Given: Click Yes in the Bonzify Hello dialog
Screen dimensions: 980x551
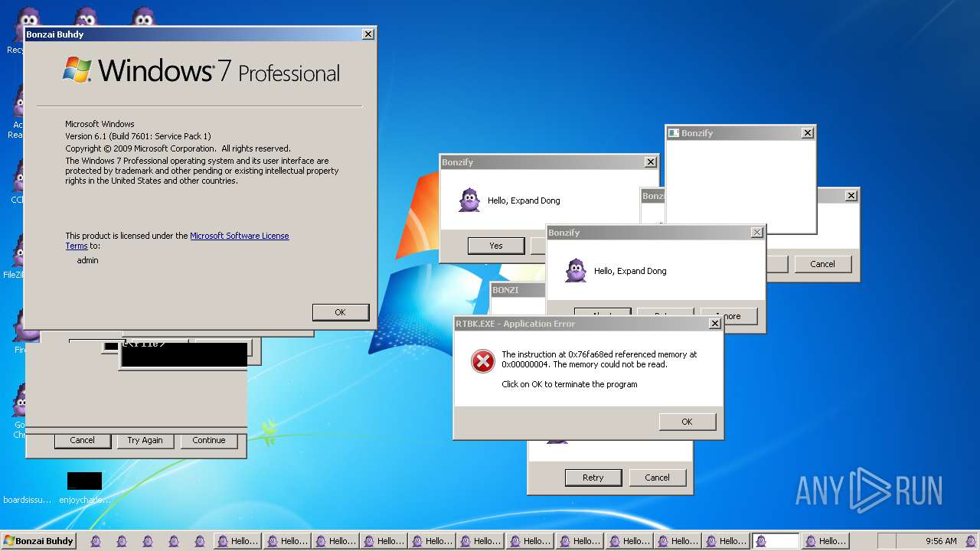Looking at the screenshot, I should 496,246.
